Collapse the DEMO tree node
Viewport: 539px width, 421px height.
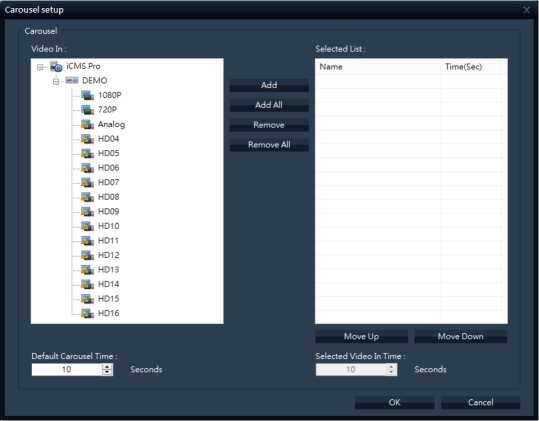click(56, 81)
